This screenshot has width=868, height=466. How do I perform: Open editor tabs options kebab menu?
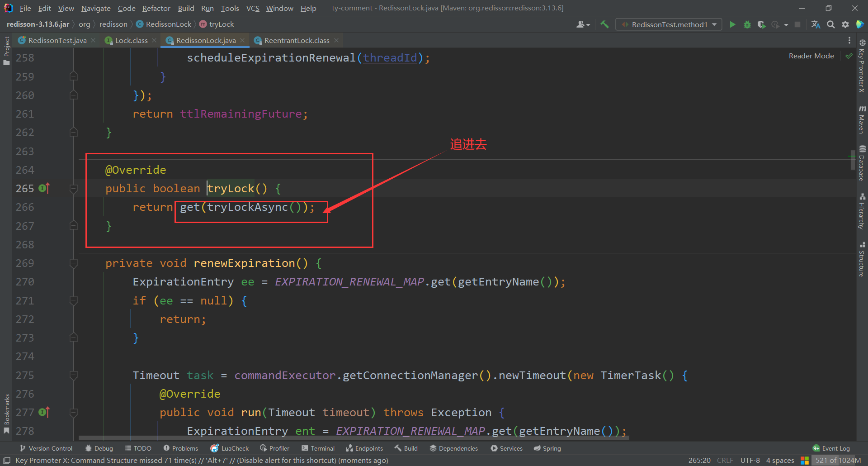849,40
